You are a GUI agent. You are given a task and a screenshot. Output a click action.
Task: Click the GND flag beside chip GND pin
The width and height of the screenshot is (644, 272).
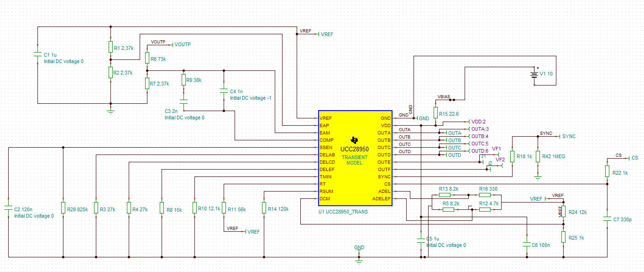click(x=423, y=118)
